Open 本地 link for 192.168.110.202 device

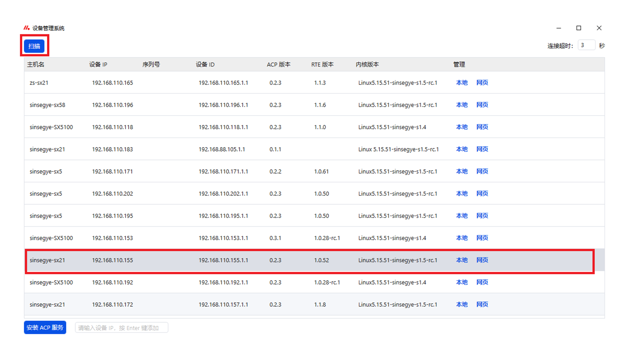click(x=462, y=193)
